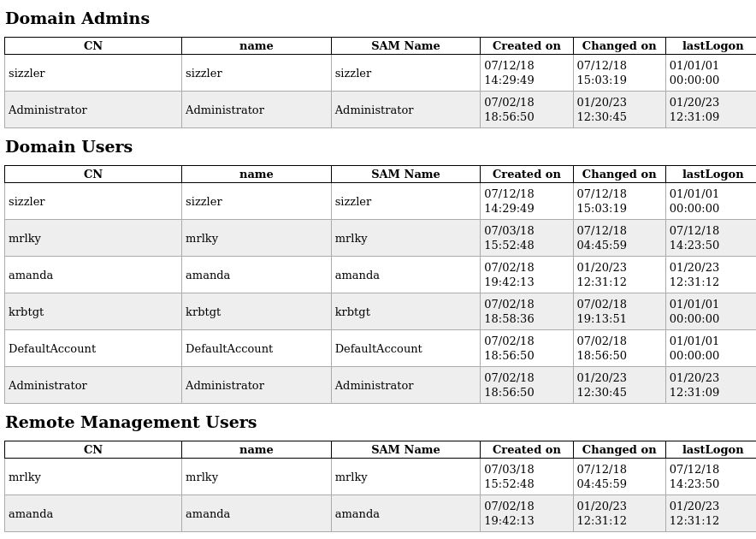Viewport: 756px width, 539px height.
Task: Click Created on header in Domain Users table
Action: (526, 175)
